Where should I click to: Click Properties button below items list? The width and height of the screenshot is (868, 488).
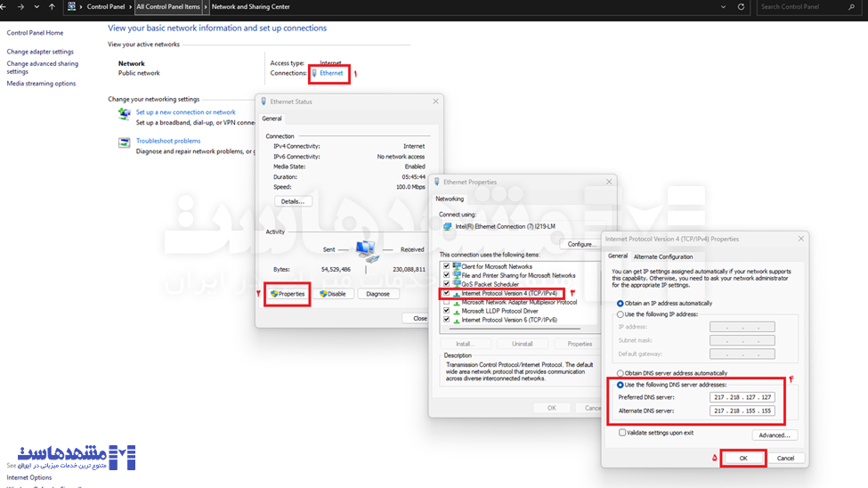[580, 344]
